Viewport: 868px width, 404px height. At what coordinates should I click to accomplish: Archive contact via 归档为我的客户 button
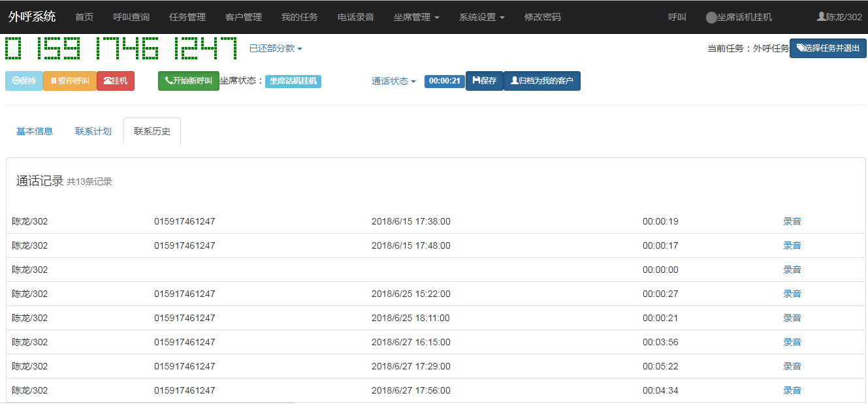click(541, 81)
